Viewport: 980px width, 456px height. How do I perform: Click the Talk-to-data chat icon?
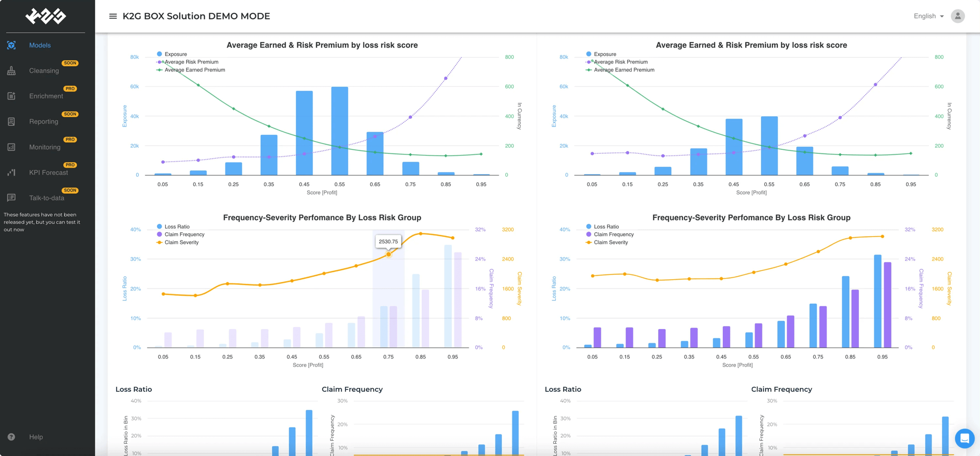(x=11, y=198)
